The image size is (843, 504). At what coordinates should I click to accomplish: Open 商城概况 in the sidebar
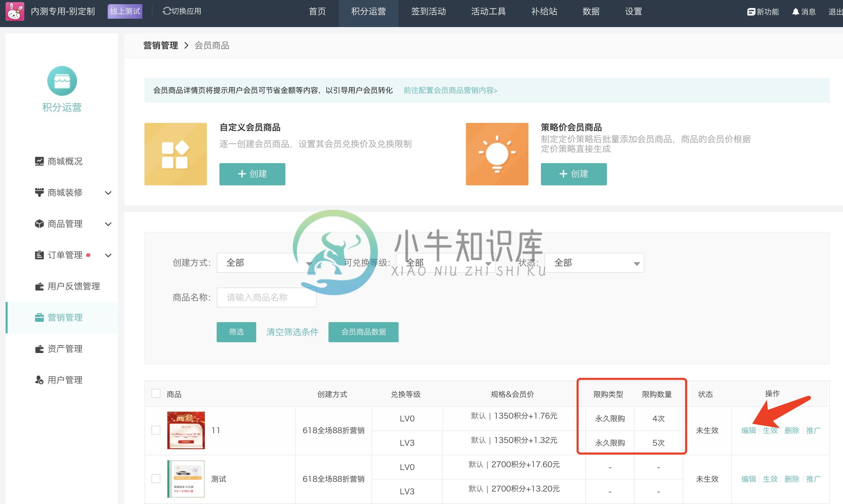tap(62, 161)
